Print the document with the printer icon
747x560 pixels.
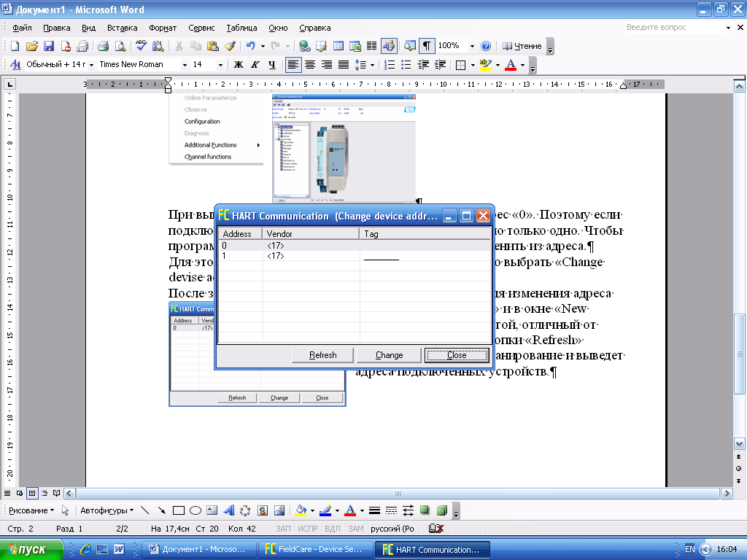click(104, 46)
